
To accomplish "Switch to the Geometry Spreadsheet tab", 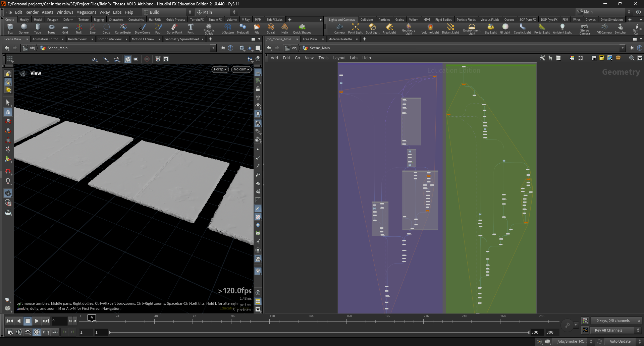I will click(182, 39).
